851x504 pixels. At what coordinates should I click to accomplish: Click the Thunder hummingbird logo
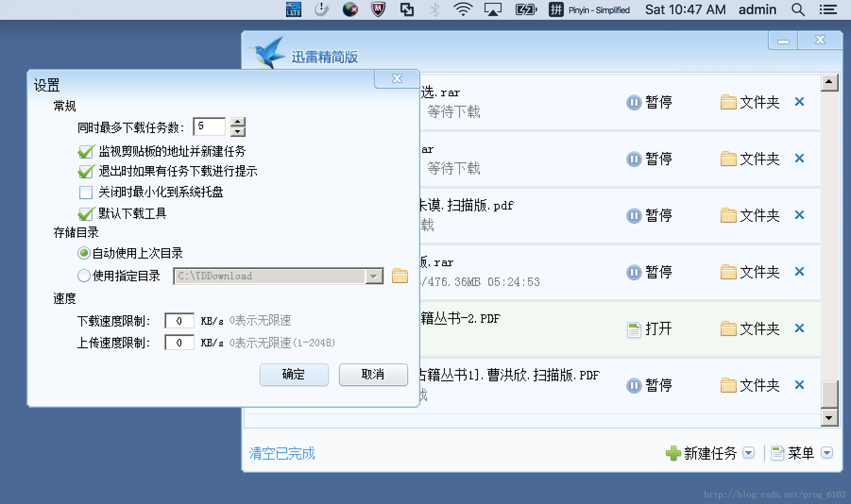(x=267, y=52)
